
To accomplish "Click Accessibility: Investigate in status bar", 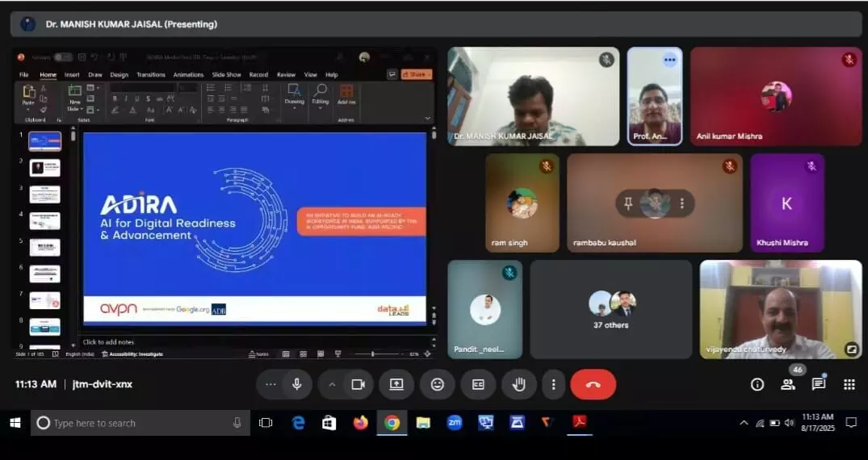I will (x=133, y=354).
